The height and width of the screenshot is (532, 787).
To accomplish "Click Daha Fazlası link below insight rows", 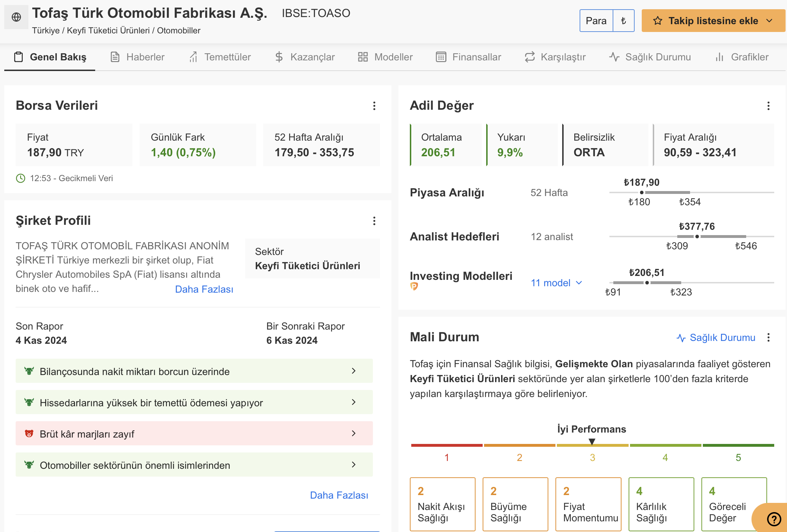I will pyautogui.click(x=339, y=495).
